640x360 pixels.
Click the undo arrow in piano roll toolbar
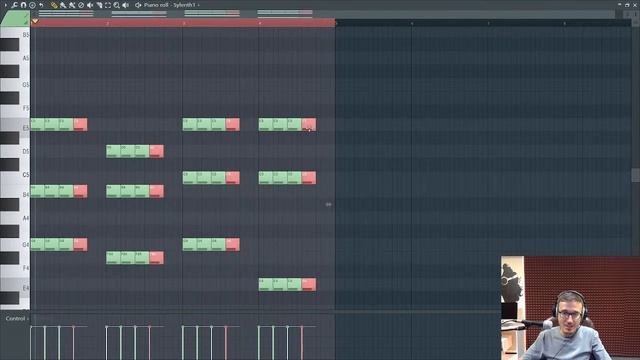tap(41, 5)
